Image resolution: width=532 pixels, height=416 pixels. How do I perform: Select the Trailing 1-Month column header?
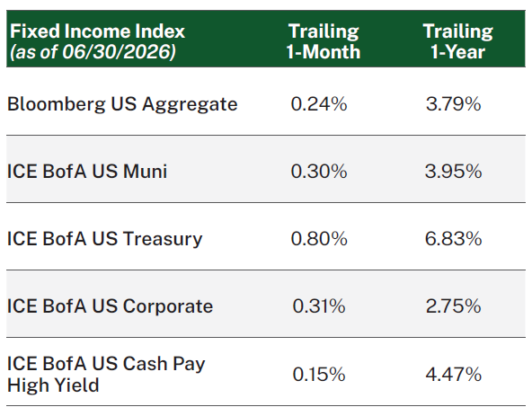(x=323, y=41)
